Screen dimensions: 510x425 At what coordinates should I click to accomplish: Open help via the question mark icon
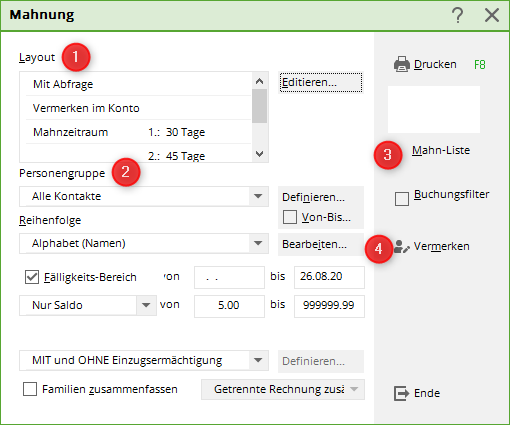458,15
